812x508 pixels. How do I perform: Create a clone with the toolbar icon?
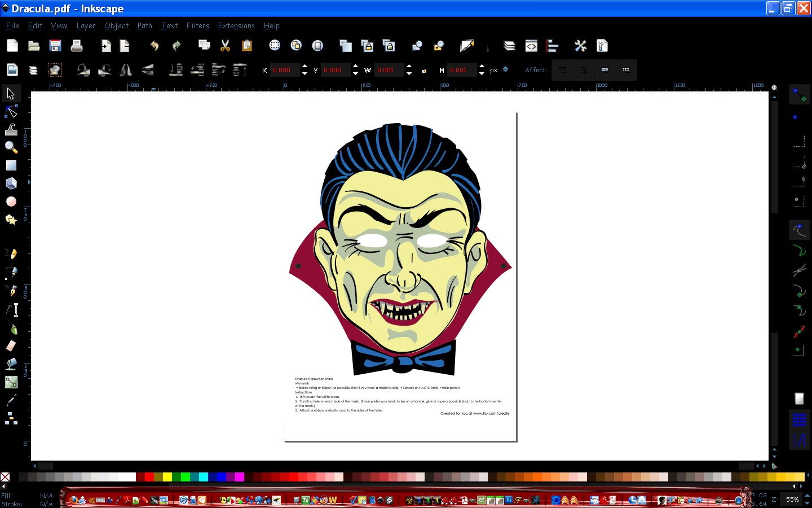coord(367,46)
